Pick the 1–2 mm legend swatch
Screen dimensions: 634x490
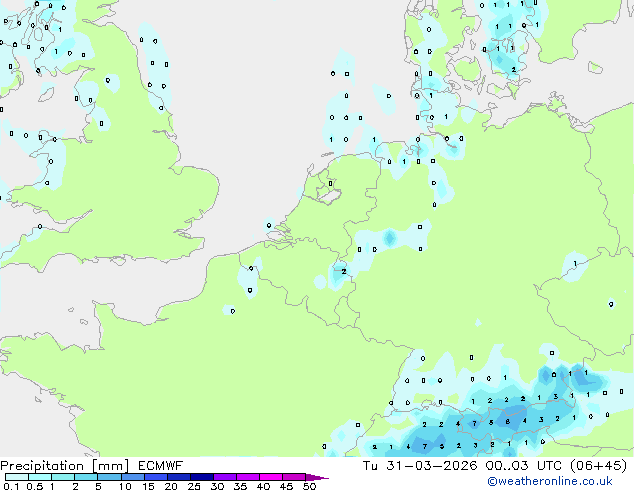click(x=63, y=477)
